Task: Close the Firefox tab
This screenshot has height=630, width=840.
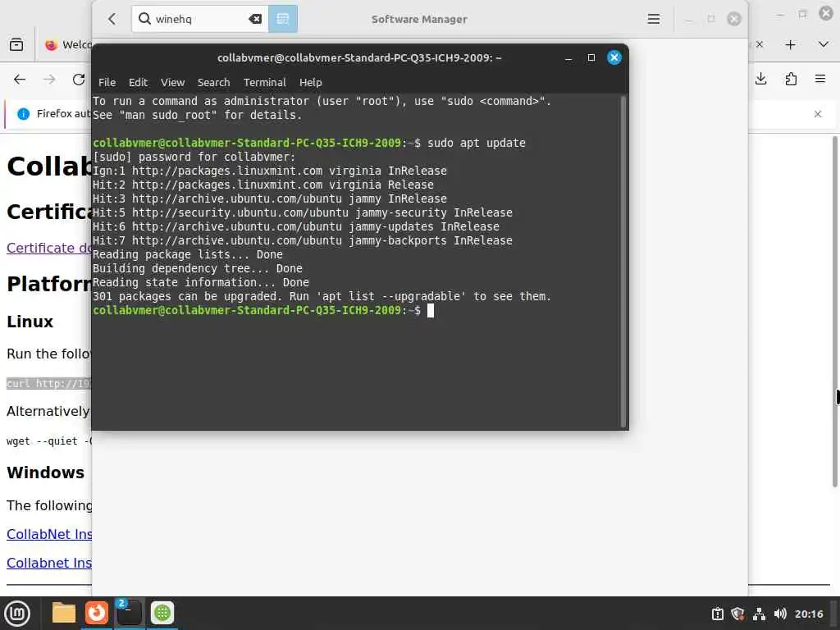Action: point(759,44)
